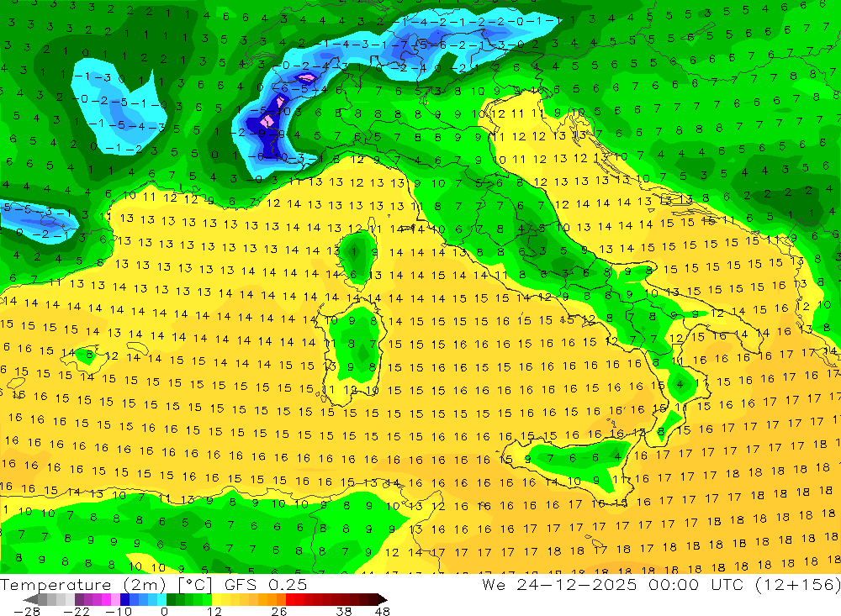Click the "12" legend scale label
This screenshot has height=616, width=841.
tap(214, 611)
